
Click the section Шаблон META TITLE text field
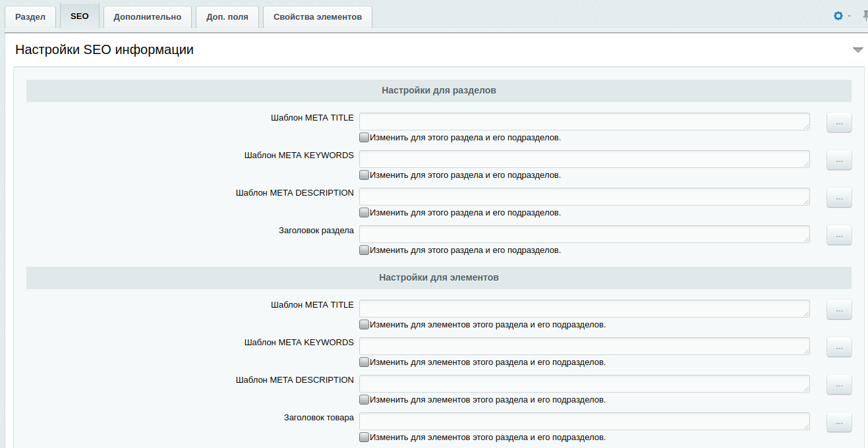pos(584,121)
